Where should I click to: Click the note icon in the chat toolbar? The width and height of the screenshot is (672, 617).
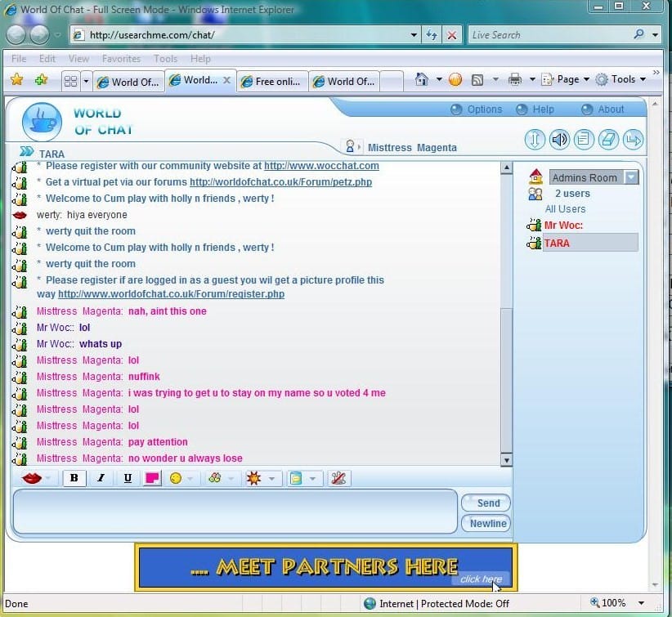(x=296, y=478)
